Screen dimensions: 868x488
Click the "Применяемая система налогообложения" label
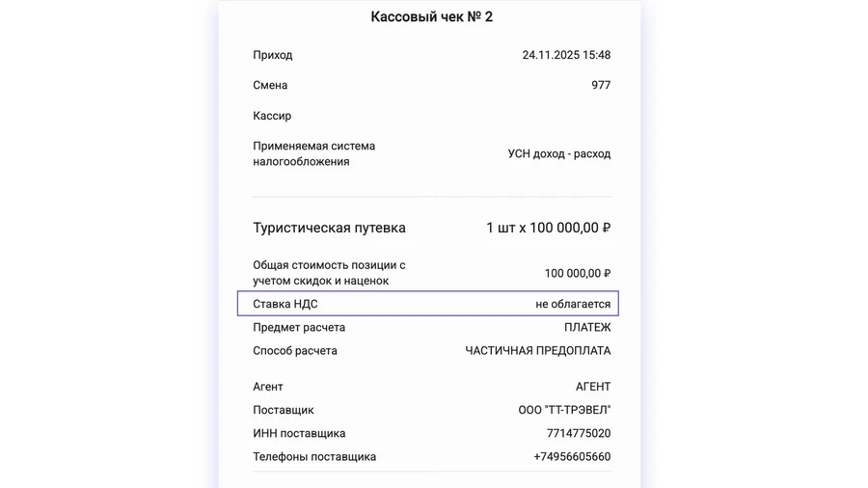[313, 154]
